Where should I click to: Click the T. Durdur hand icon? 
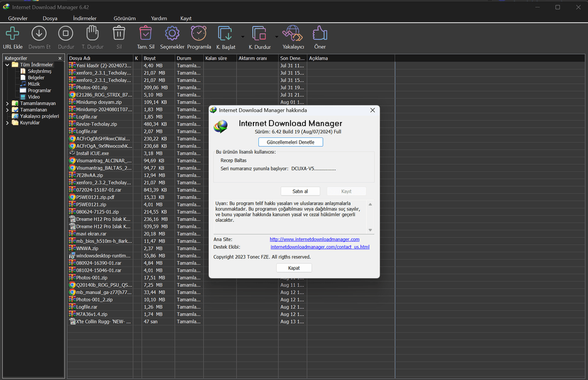click(92, 33)
